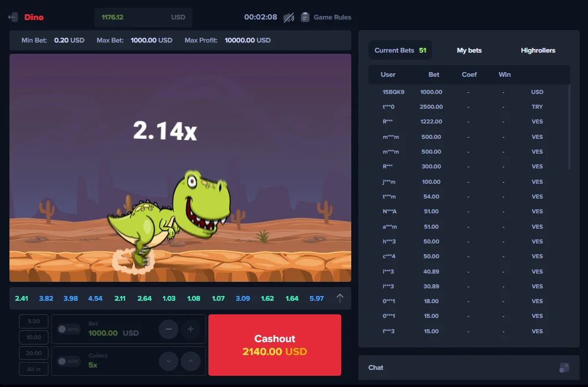
Task: Lower collect multiplier with down chevron
Action: (169, 361)
